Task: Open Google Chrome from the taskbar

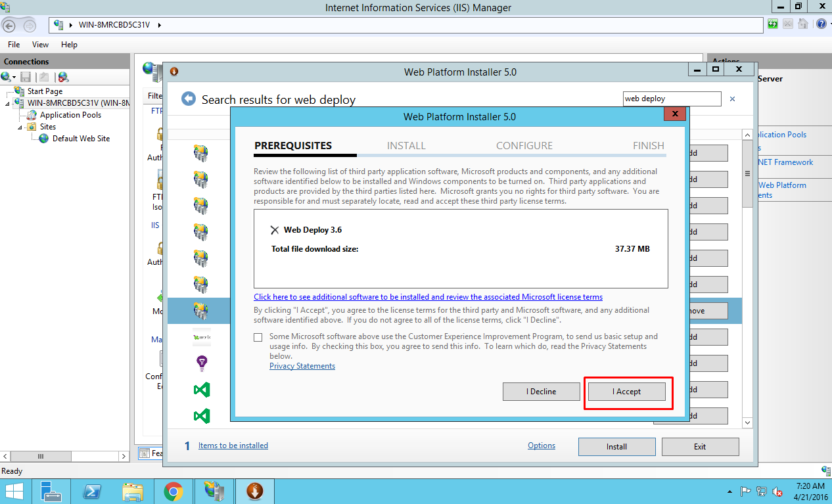Action: pos(173,492)
